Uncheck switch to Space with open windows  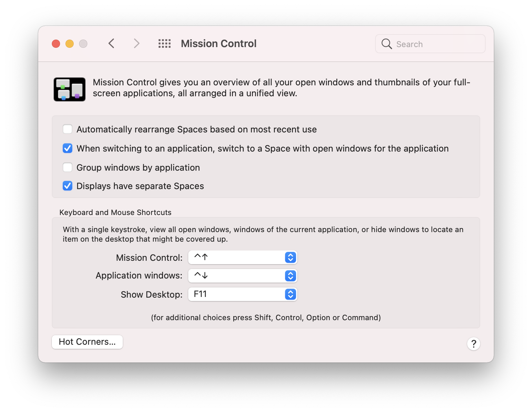click(x=68, y=148)
